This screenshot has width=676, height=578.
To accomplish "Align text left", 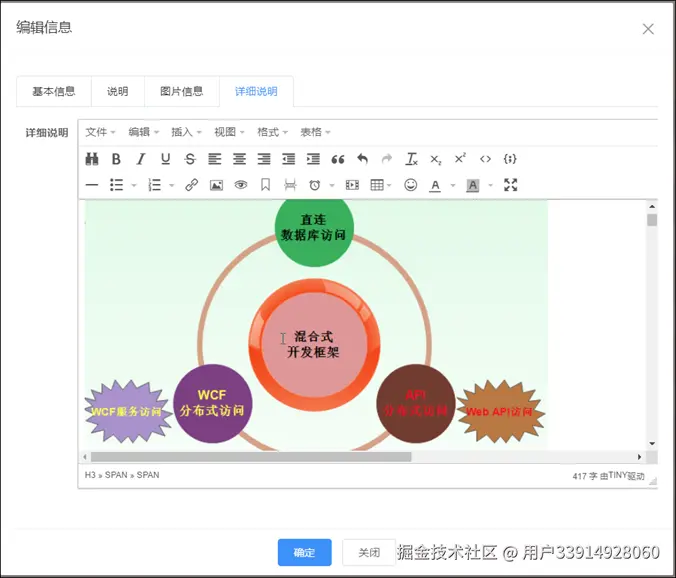I will [215, 159].
